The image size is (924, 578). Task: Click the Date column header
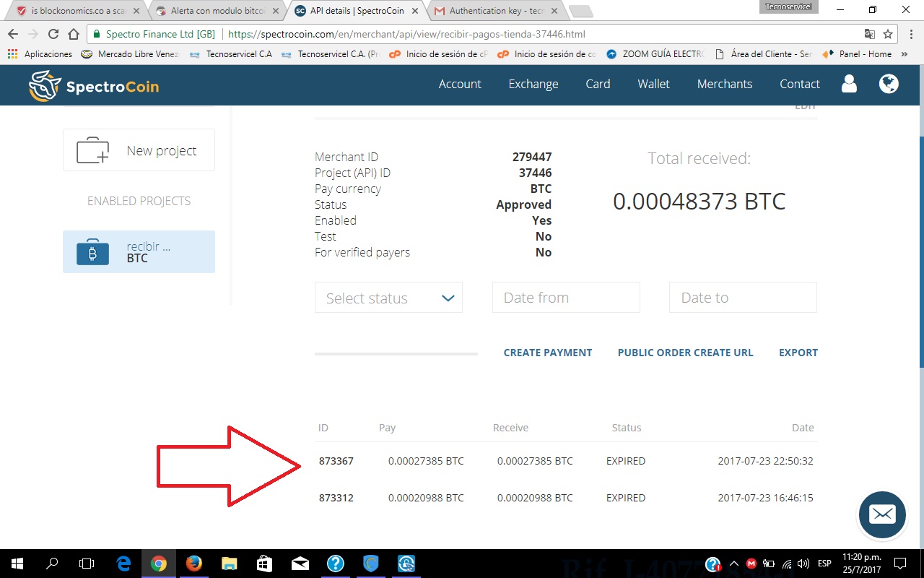coord(803,428)
